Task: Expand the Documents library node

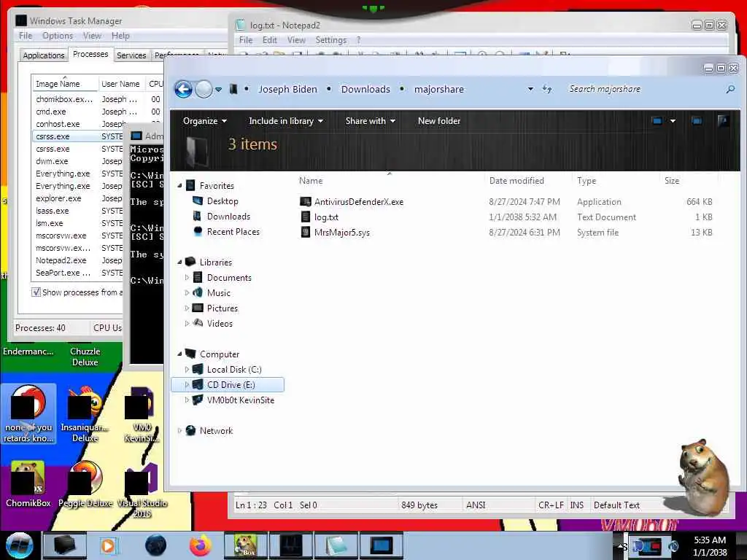Action: coord(187,277)
